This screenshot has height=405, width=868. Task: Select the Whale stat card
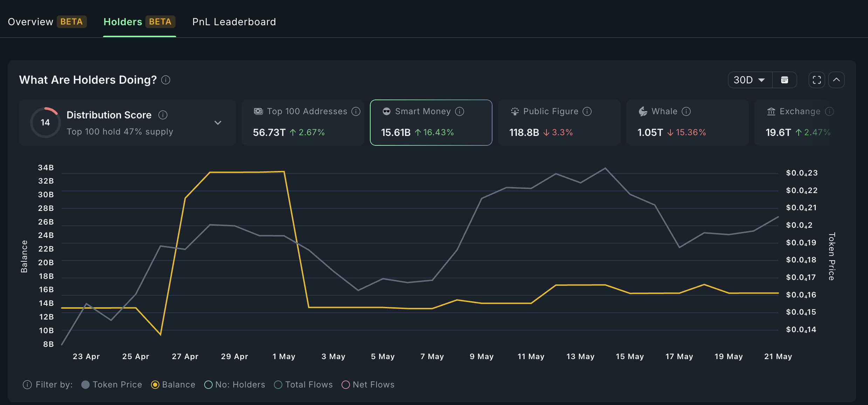click(687, 123)
